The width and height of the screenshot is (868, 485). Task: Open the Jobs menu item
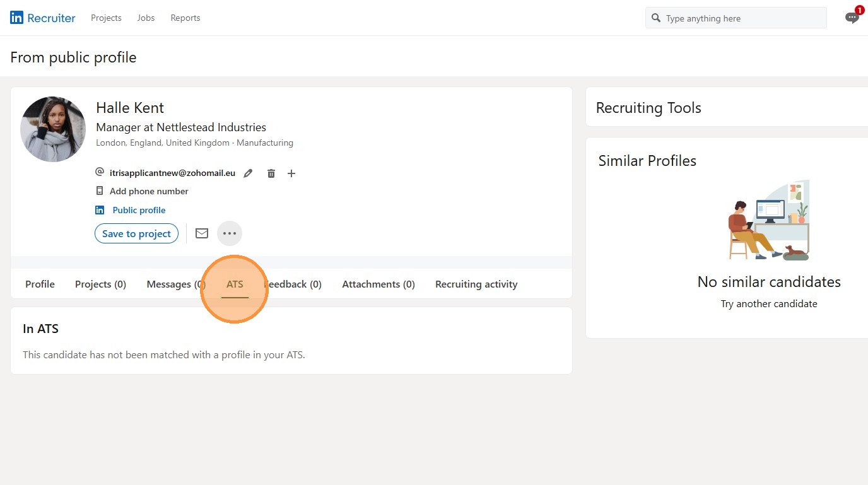146,18
